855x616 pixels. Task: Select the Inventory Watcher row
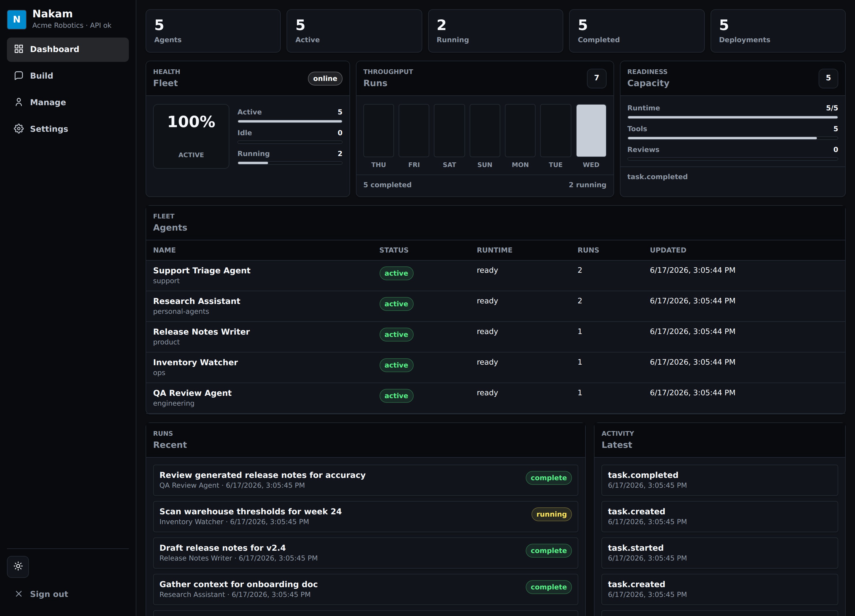495,368
